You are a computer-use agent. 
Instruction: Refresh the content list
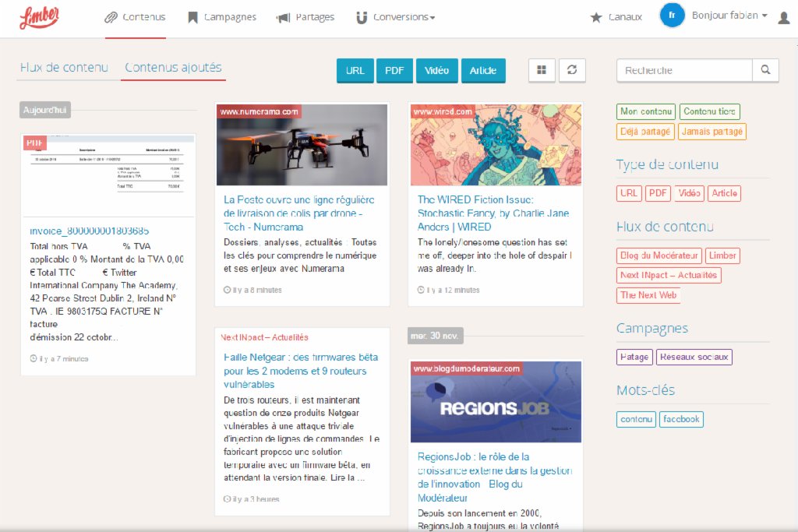(572, 70)
